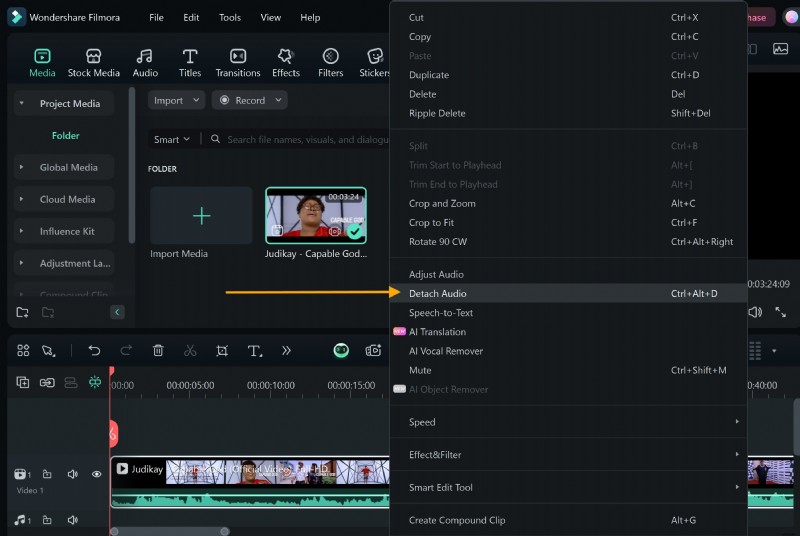The image size is (800, 536).
Task: Choose Detach Audio from context menu
Action: tap(568, 293)
